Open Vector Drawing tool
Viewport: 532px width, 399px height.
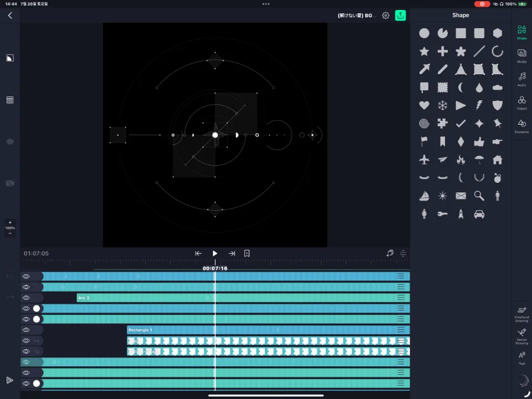[x=522, y=336]
